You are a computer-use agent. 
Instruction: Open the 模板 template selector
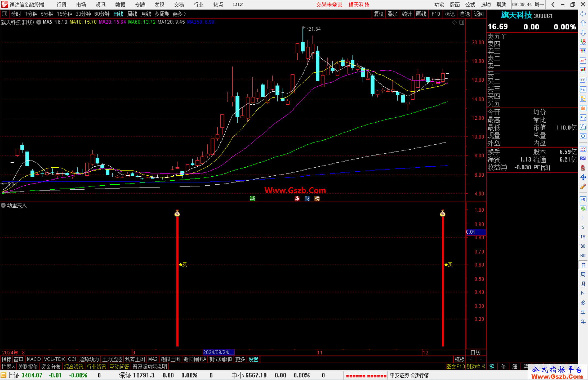coord(460,359)
